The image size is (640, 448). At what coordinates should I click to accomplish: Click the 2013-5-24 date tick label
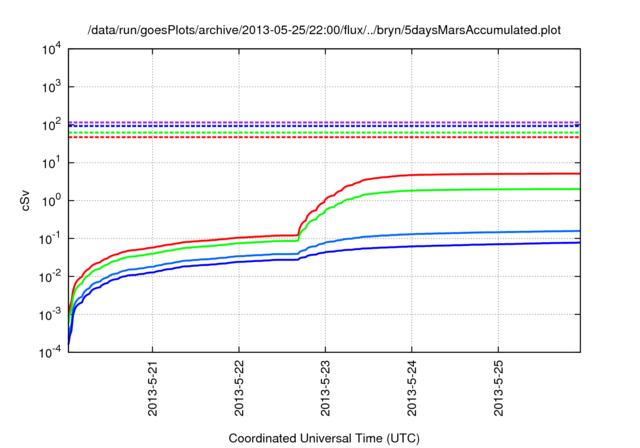[412, 388]
